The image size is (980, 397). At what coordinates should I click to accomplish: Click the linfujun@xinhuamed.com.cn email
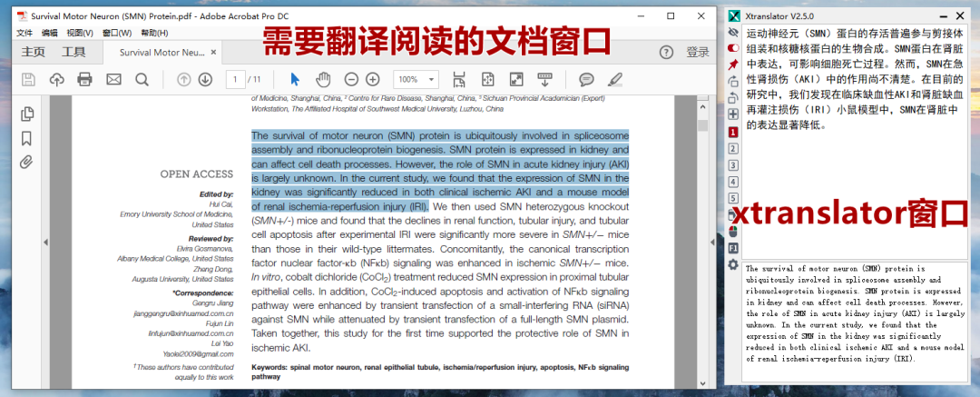tap(191, 333)
